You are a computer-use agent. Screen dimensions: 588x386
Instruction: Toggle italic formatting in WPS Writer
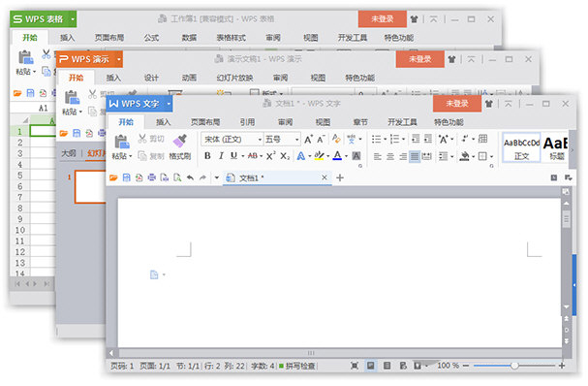point(221,156)
